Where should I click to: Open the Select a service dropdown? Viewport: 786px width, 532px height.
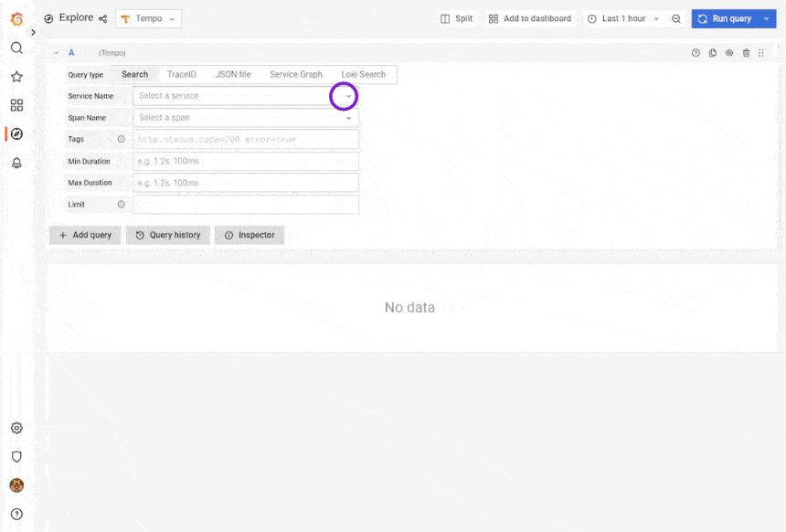246,96
